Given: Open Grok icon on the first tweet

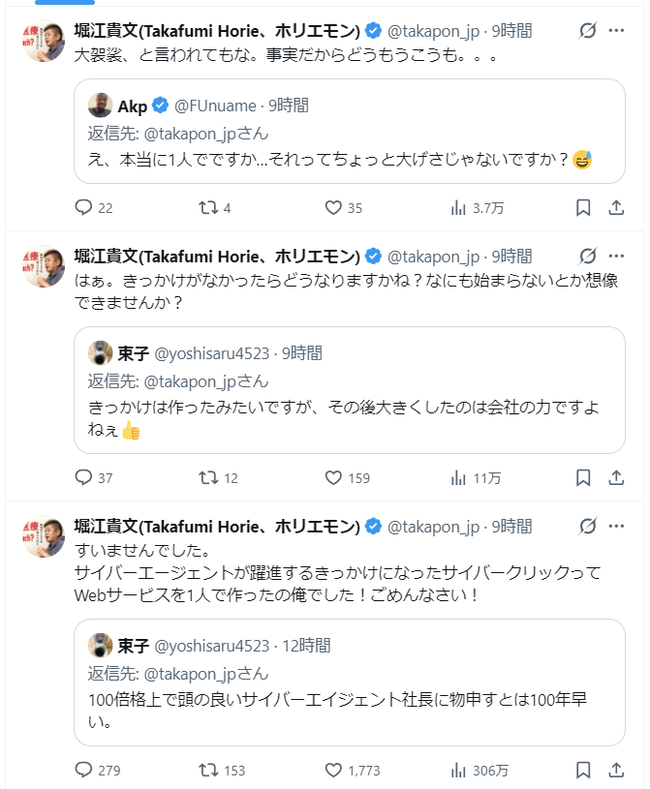Looking at the screenshot, I should coord(588,31).
